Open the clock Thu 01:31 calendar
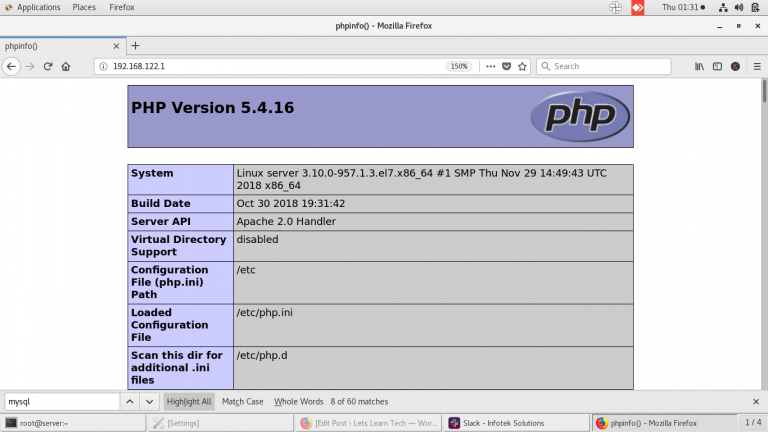The image size is (768, 432). pyautogui.click(x=683, y=7)
